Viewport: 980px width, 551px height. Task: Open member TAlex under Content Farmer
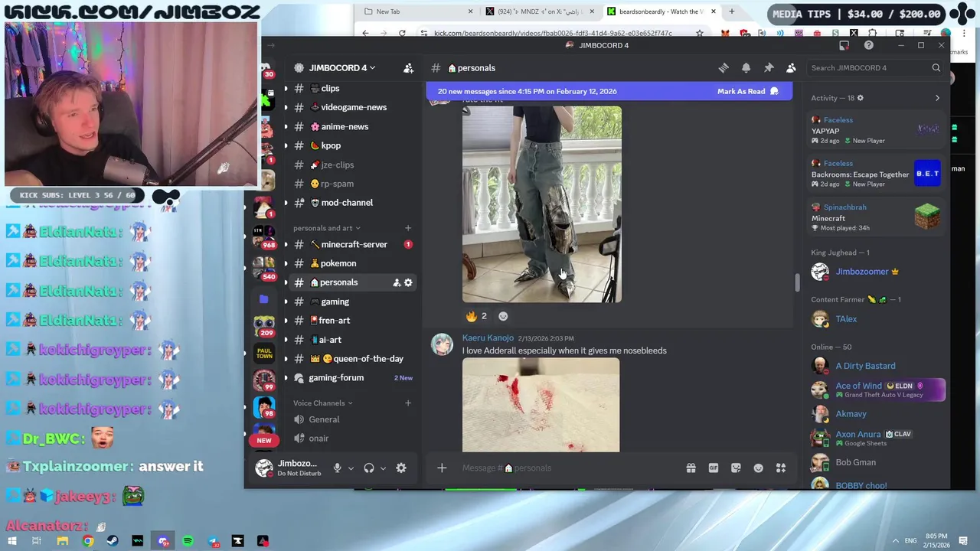(x=846, y=319)
